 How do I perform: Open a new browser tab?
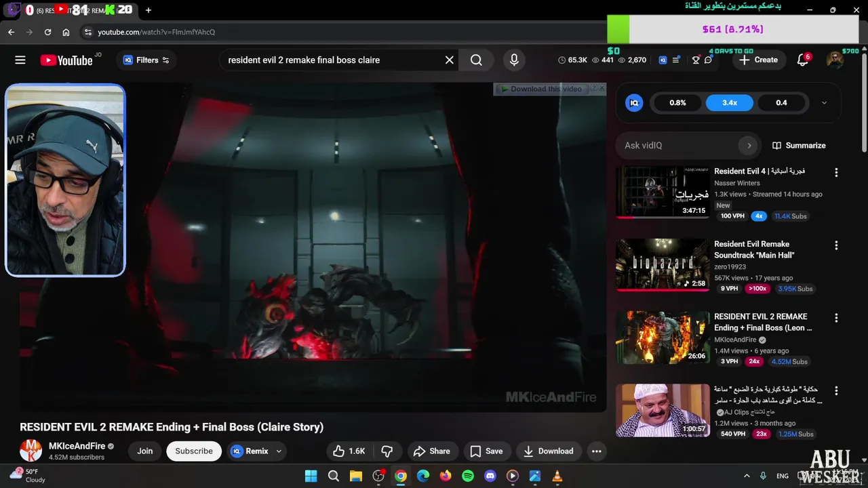coord(149,10)
